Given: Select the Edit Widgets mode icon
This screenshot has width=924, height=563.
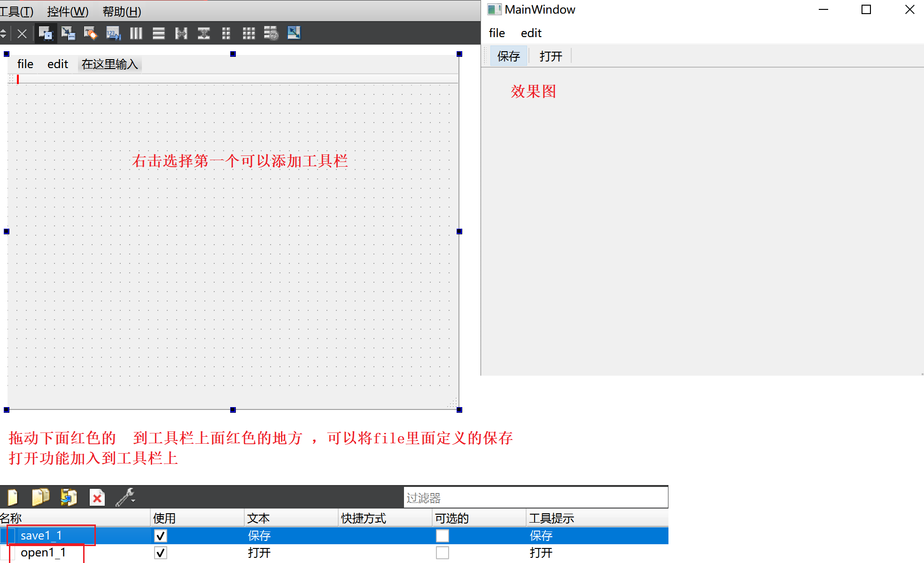Looking at the screenshot, I should (46, 33).
